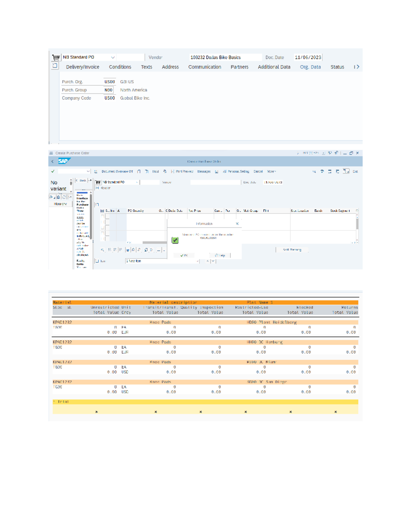Expand the More menu in toolbar
Screen dimensions: 411x532
click(271, 171)
